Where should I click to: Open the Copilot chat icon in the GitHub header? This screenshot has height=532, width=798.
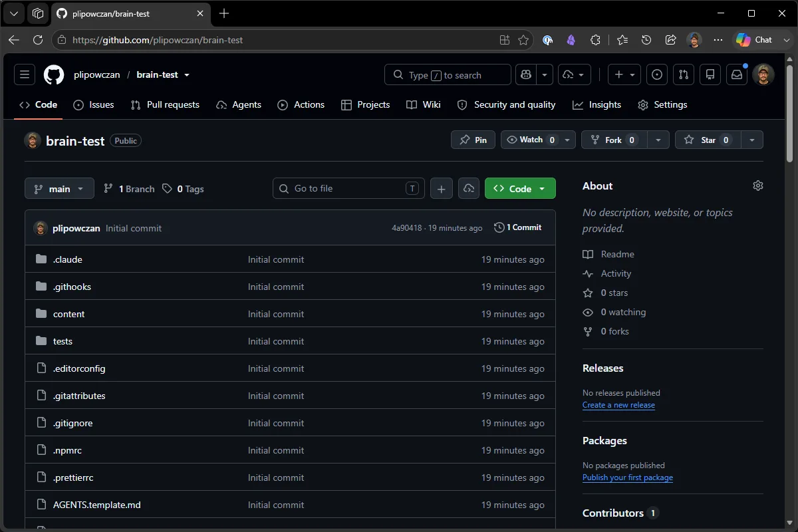[526, 74]
